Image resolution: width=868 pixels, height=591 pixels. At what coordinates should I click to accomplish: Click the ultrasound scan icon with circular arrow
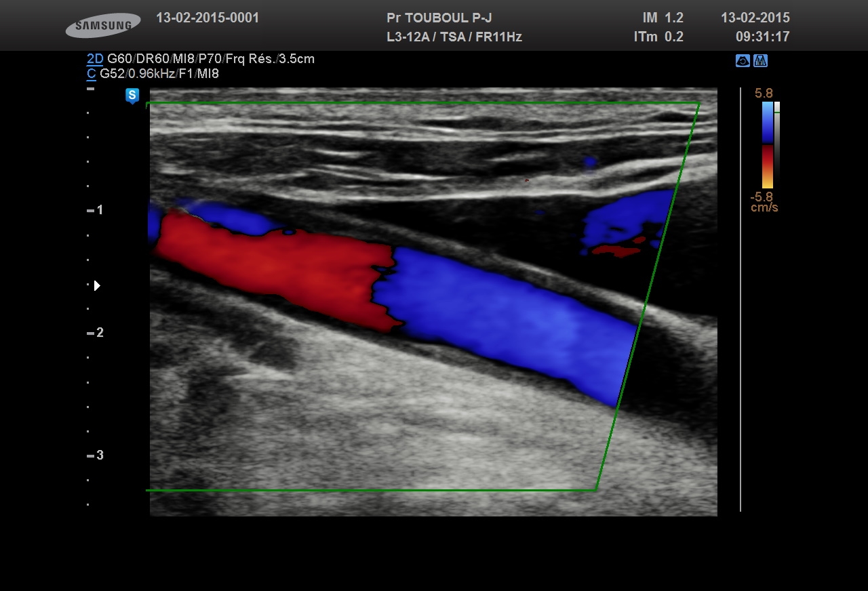pyautogui.click(x=743, y=61)
